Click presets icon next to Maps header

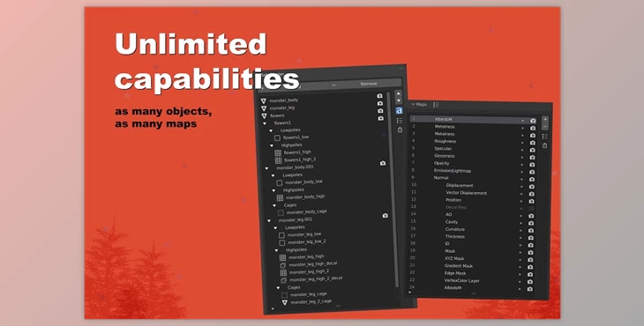(x=436, y=105)
